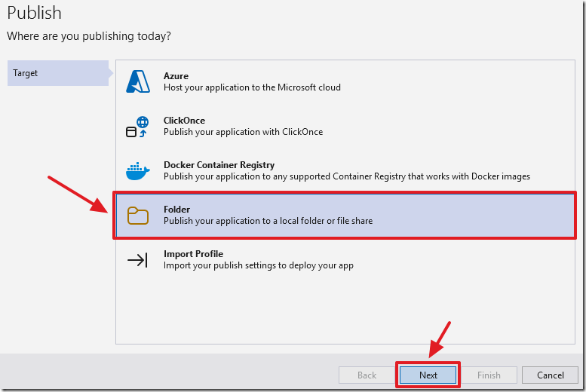Click 'local folder or file share' description
The width and height of the screenshot is (586, 392).
pos(268,221)
